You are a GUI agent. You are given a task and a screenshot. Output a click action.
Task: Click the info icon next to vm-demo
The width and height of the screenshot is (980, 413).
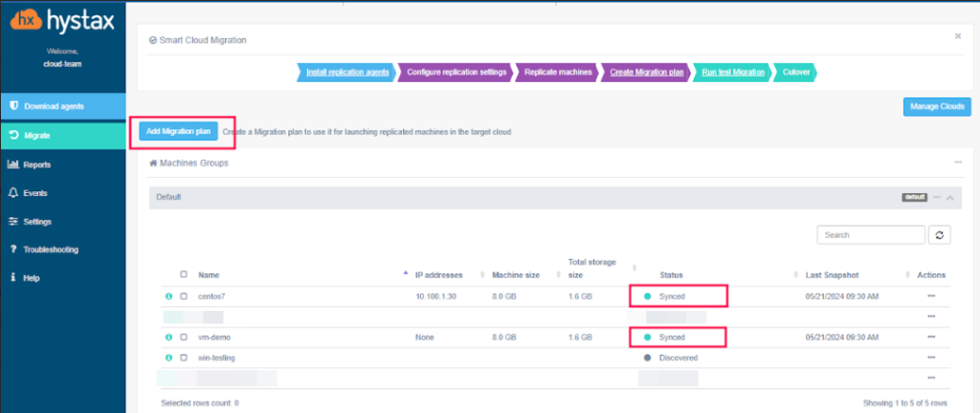169,337
